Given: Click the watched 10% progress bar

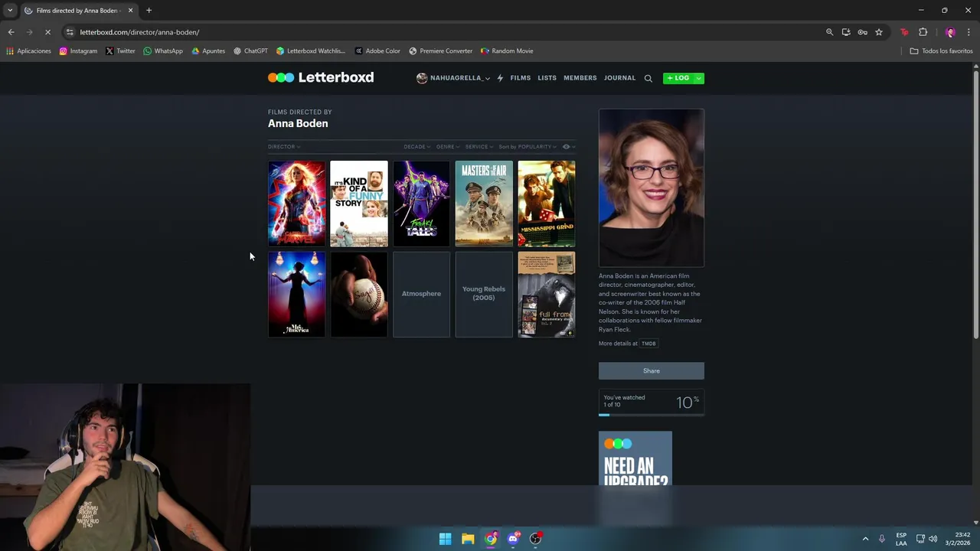Looking at the screenshot, I should 652,414.
